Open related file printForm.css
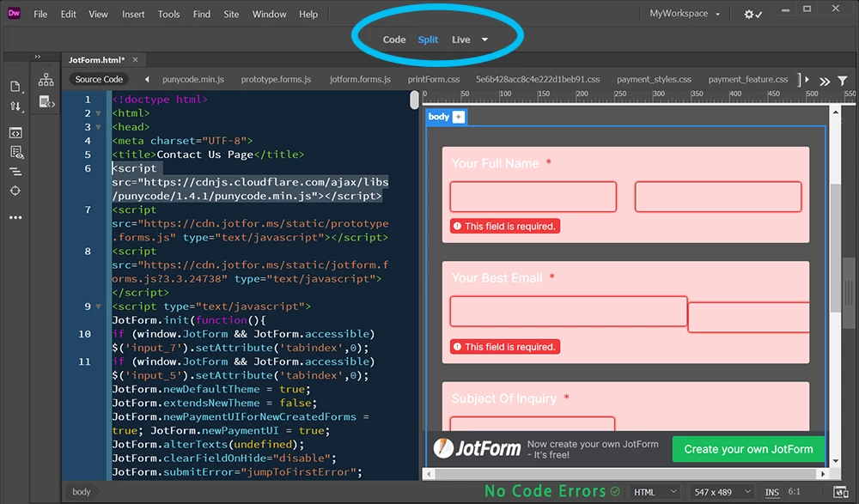859x504 pixels. click(433, 80)
